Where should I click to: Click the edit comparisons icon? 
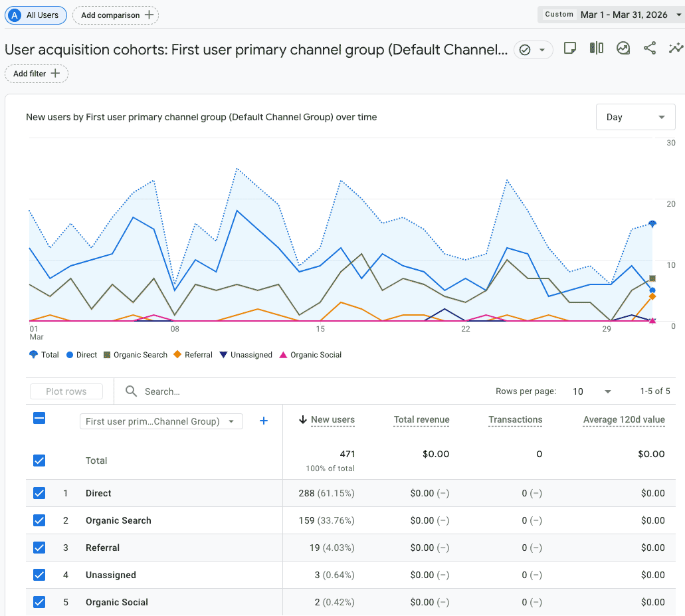(596, 49)
